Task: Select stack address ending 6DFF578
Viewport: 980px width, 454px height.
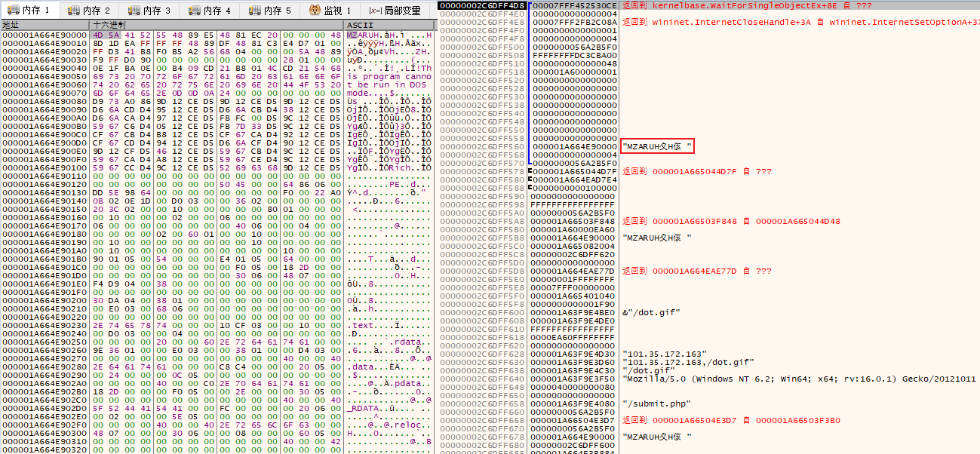Action: tap(481, 171)
